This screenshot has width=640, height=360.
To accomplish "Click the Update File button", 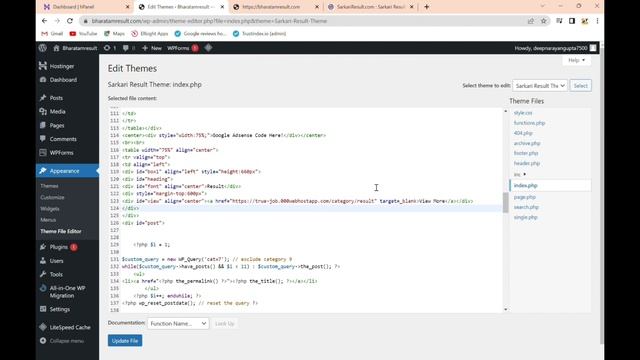I will point(125,341).
